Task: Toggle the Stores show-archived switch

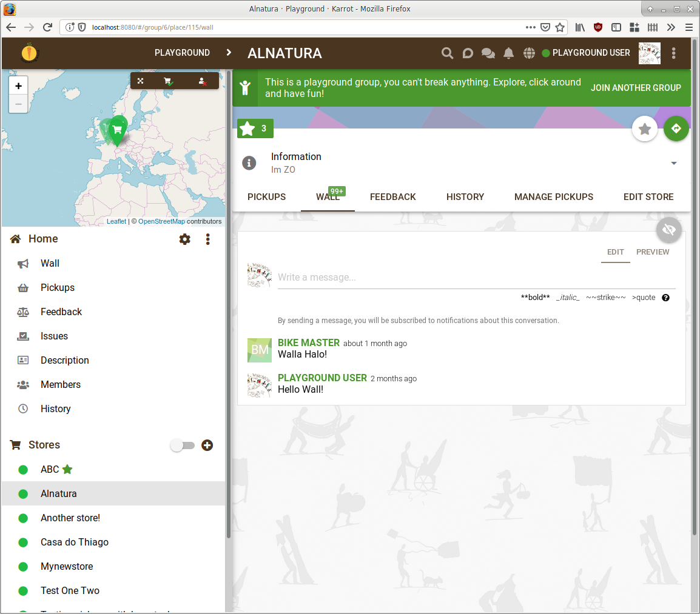Action: (x=183, y=445)
